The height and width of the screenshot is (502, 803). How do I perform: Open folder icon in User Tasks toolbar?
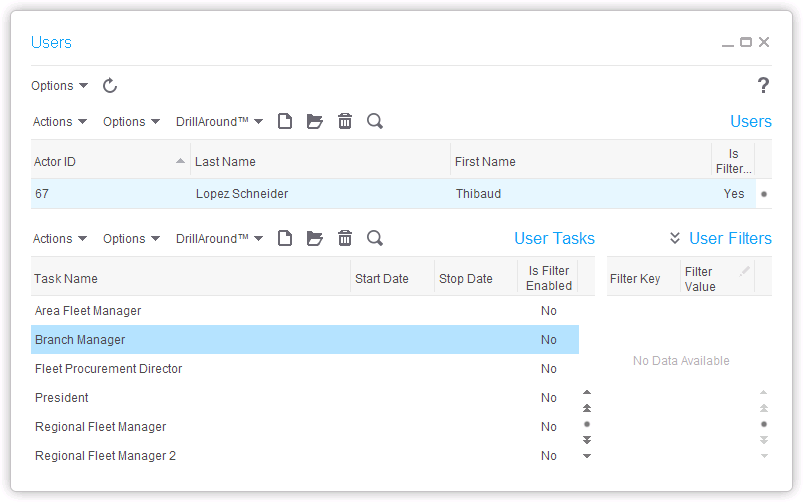(315, 239)
